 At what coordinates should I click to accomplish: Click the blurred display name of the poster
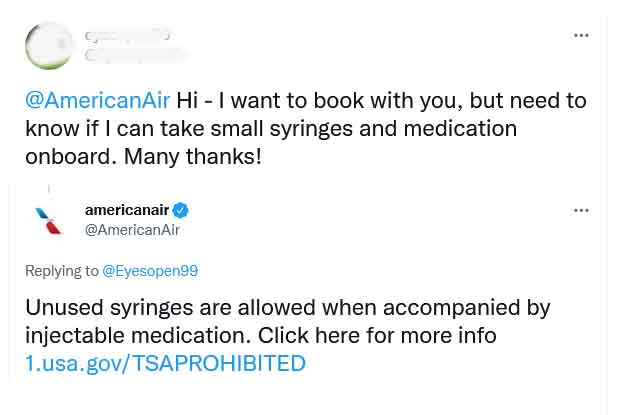[127, 36]
